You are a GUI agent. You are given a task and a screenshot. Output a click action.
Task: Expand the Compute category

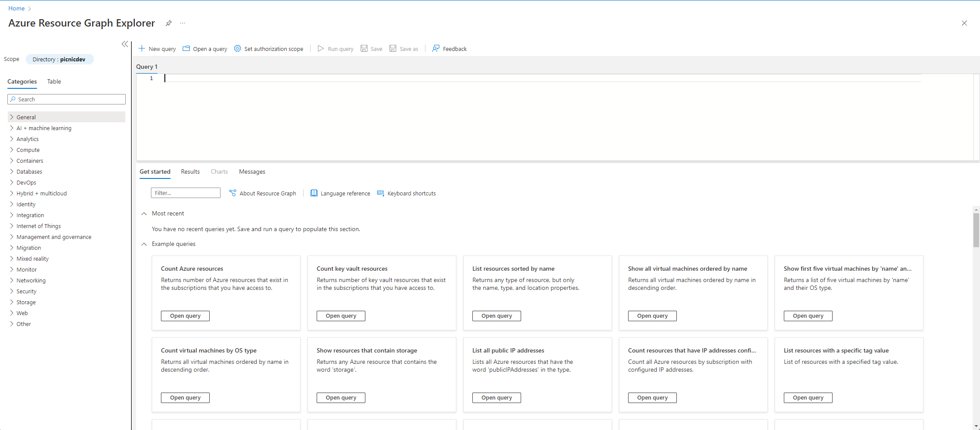click(12, 150)
